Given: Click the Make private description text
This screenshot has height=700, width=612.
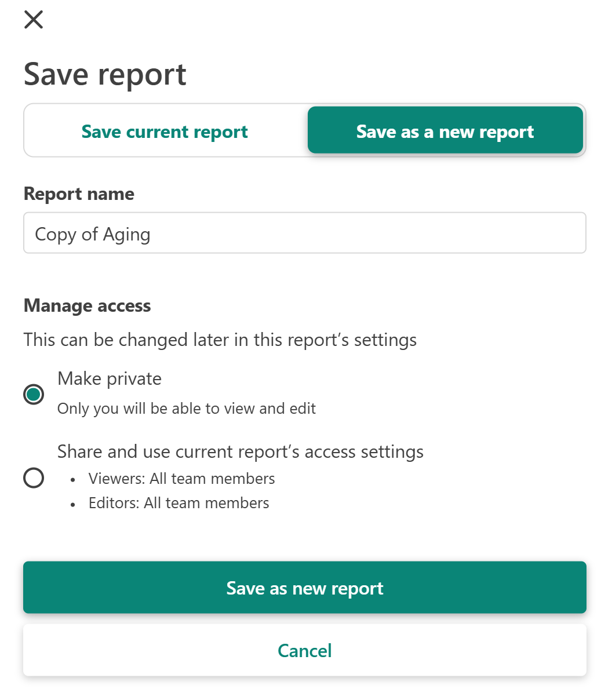Looking at the screenshot, I should (187, 409).
